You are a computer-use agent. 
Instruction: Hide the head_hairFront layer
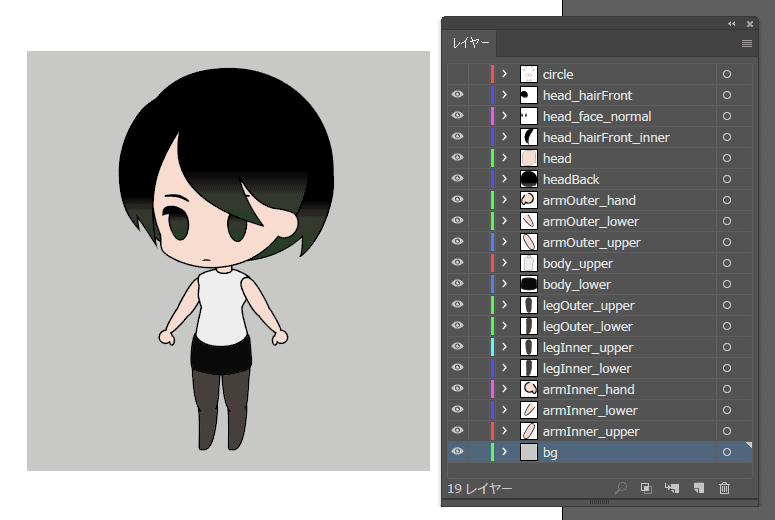(458, 95)
